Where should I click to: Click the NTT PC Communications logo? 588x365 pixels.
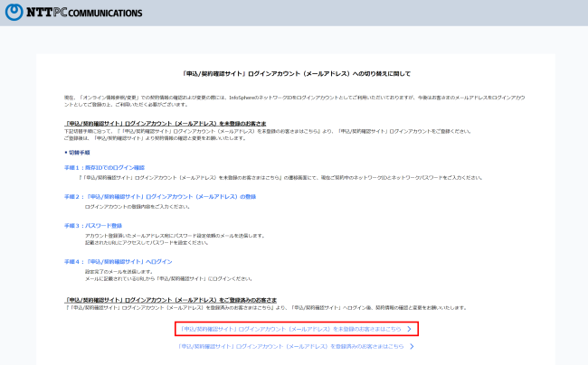[x=73, y=12]
